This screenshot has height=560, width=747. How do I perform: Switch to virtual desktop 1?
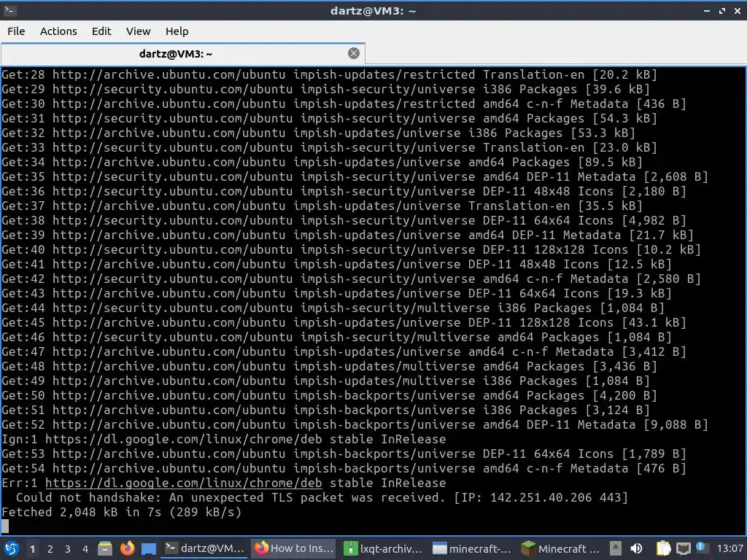click(32, 549)
